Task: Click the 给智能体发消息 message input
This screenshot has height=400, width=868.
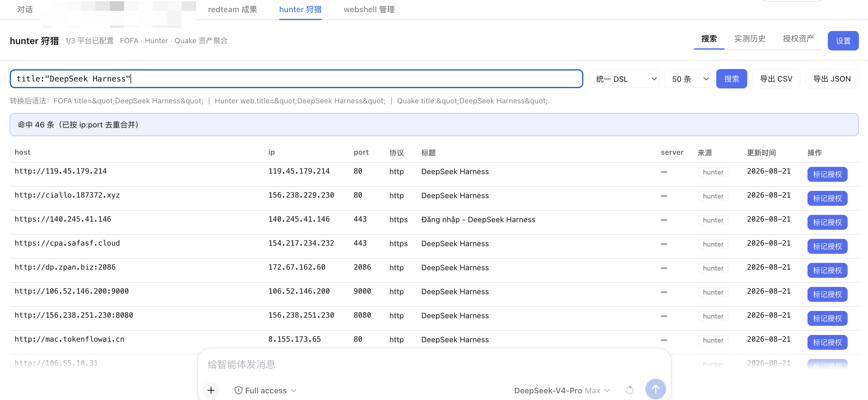Action: (x=434, y=364)
